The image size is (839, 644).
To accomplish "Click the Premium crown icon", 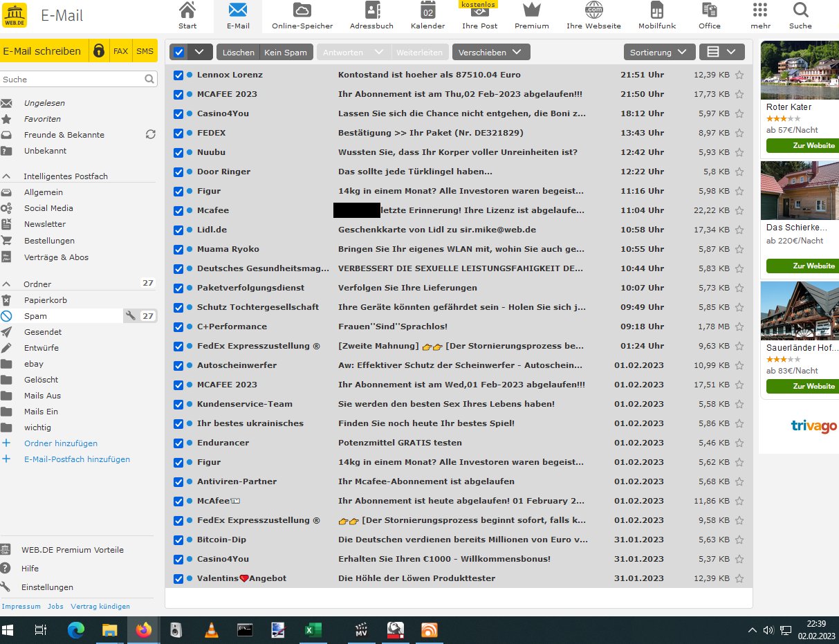I will (531, 10).
